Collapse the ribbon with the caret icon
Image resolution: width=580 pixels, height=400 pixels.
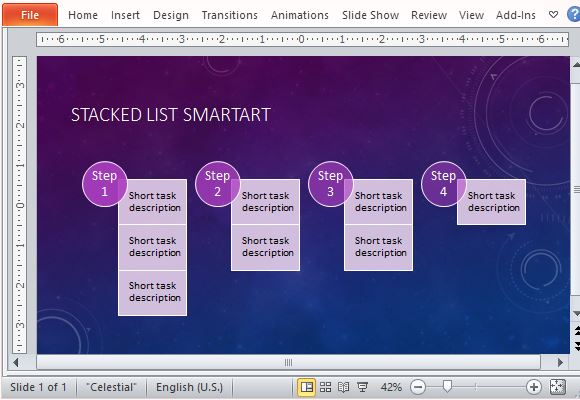pos(553,15)
